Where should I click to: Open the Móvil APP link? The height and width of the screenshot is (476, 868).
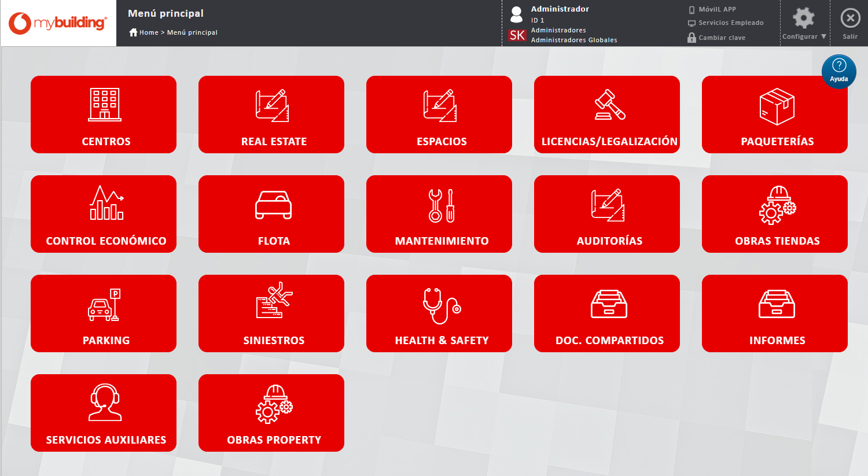pyautogui.click(x=716, y=9)
